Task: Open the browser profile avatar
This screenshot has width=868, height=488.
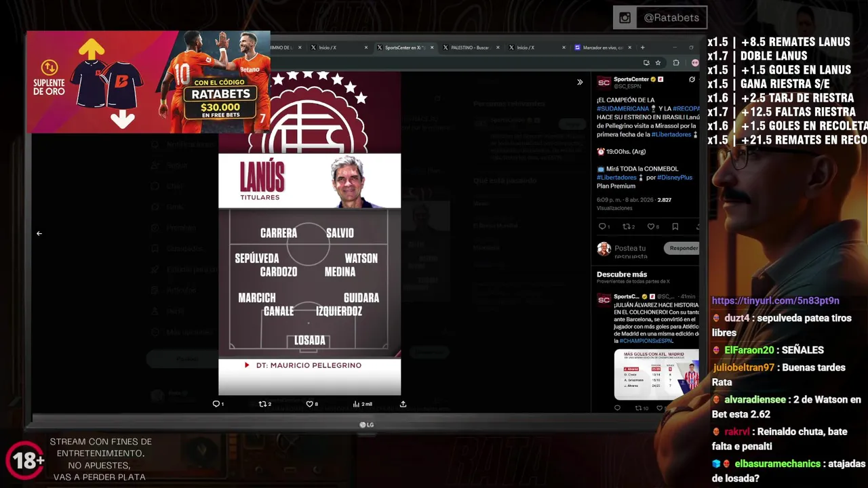Action: pyautogui.click(x=695, y=62)
